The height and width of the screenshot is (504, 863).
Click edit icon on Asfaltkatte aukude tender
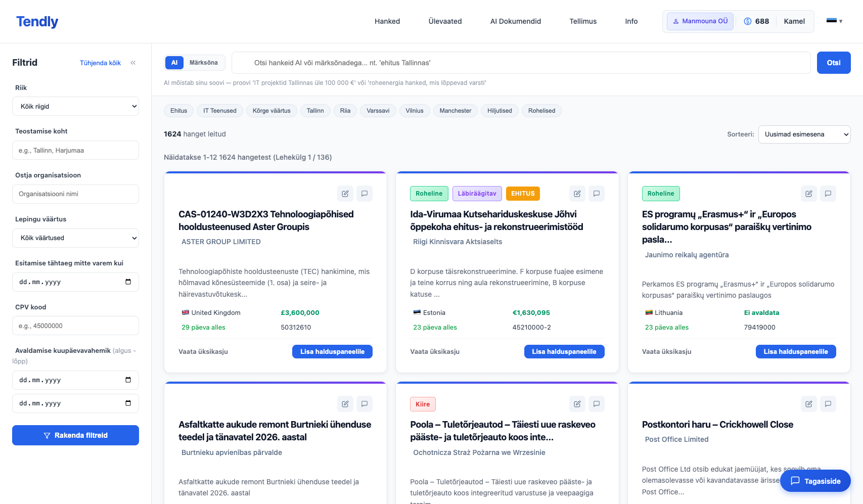pos(345,404)
